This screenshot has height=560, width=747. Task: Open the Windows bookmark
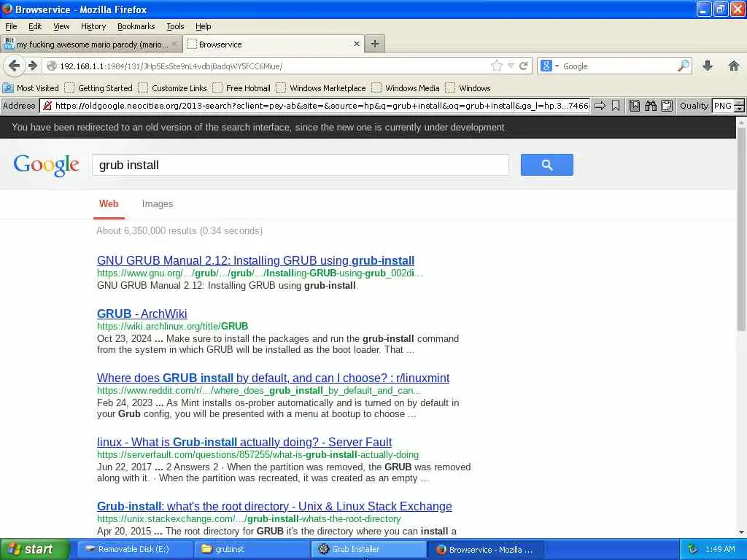468,88
